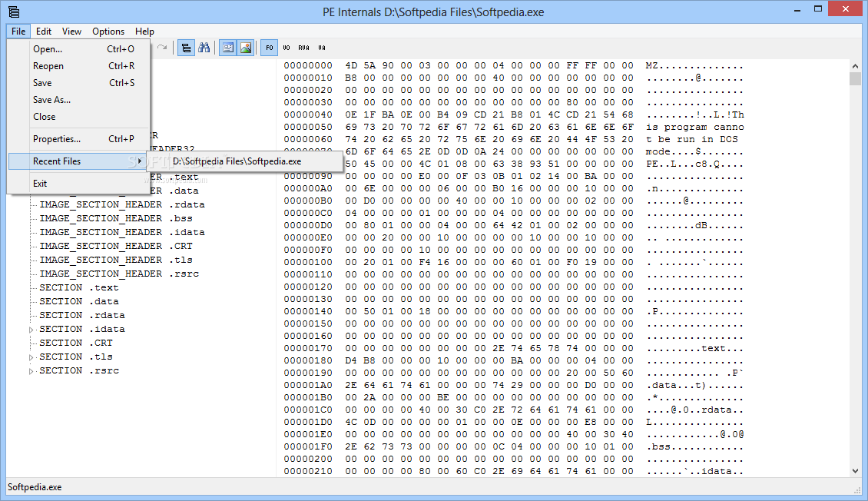This screenshot has height=501, width=868.
Task: Choose Exit in the File menu
Action: pos(78,183)
